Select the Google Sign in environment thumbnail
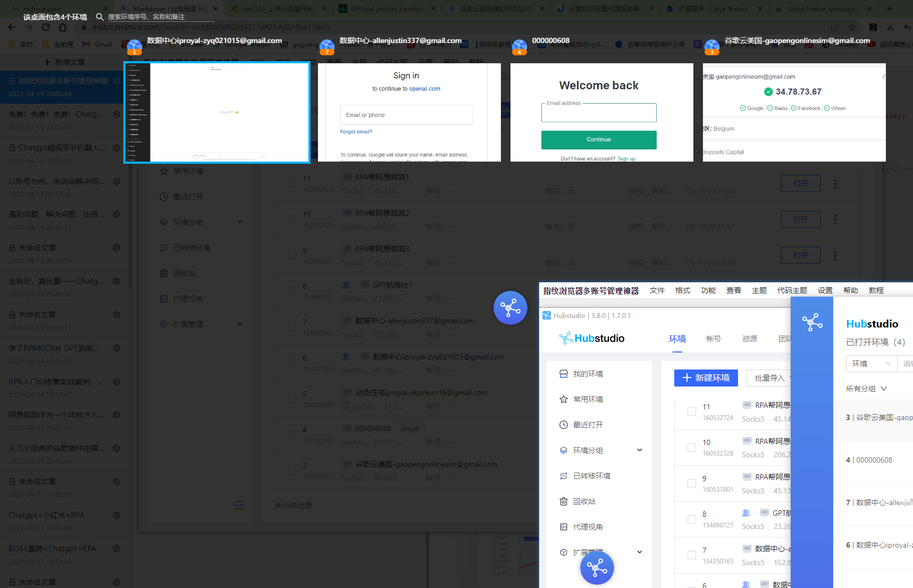 [x=409, y=112]
